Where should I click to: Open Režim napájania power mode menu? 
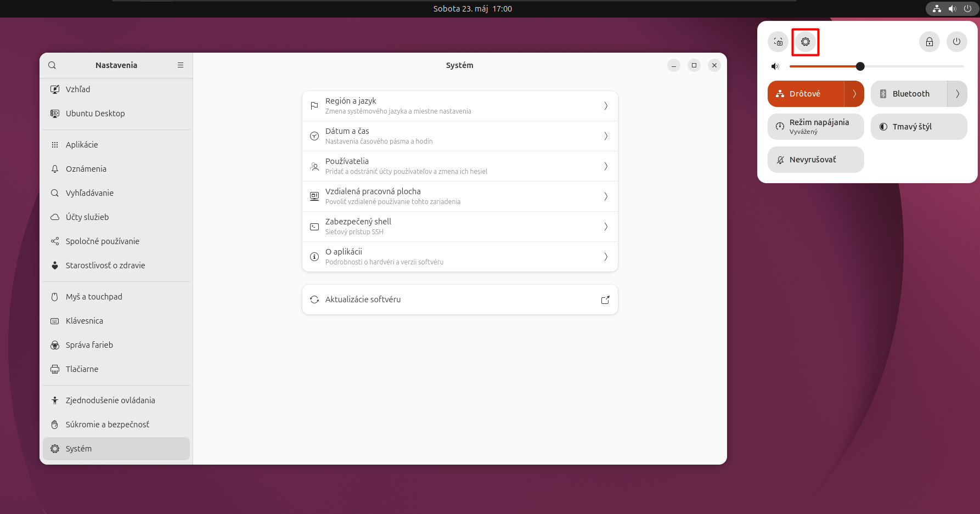pyautogui.click(x=816, y=127)
